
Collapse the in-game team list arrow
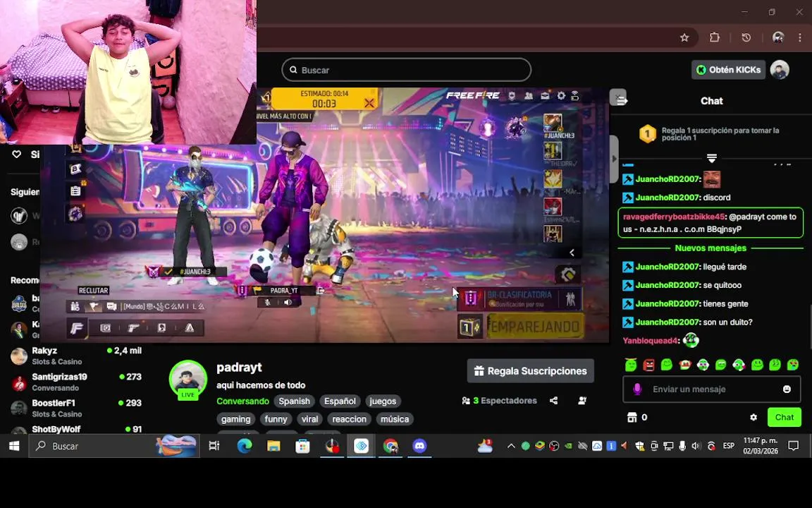click(x=572, y=253)
